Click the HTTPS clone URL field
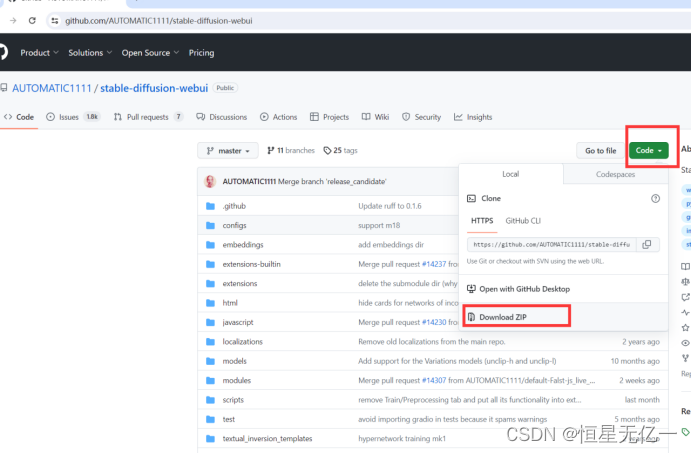692x453 pixels. point(552,244)
